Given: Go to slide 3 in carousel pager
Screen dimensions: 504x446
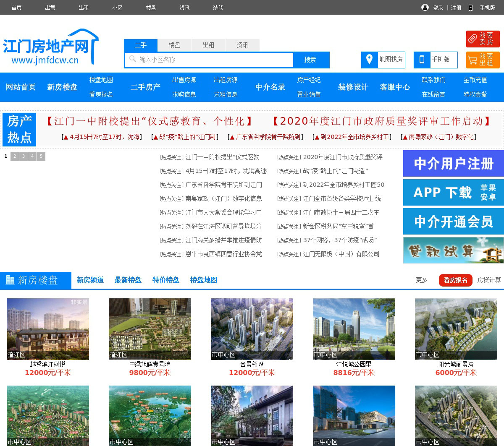Looking at the screenshot, I should point(24,156).
